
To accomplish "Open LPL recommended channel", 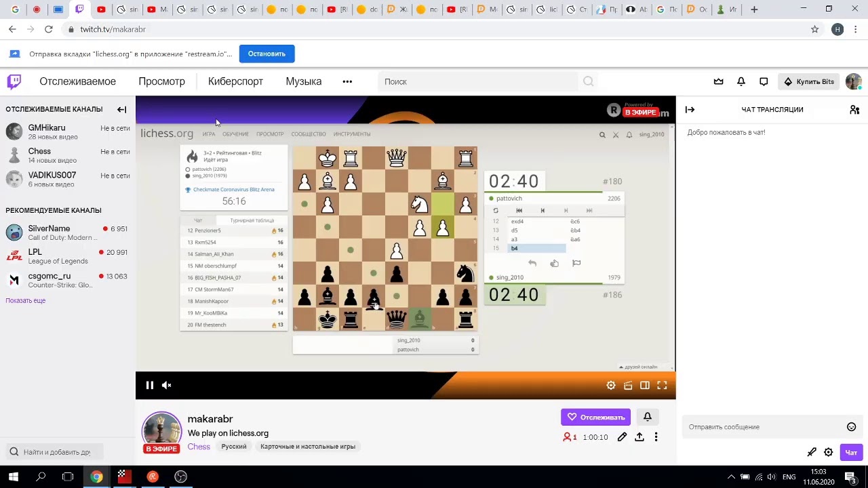I will click(x=68, y=256).
